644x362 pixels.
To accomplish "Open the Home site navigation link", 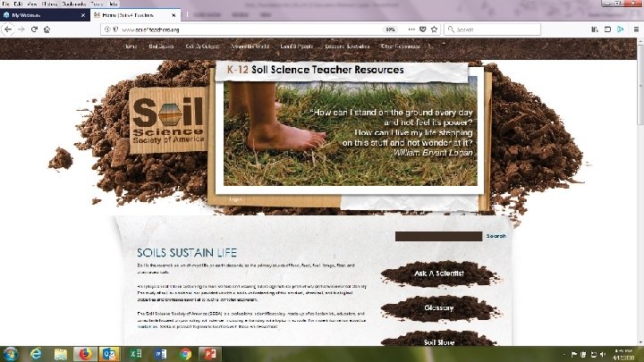I will pyautogui.click(x=131, y=46).
